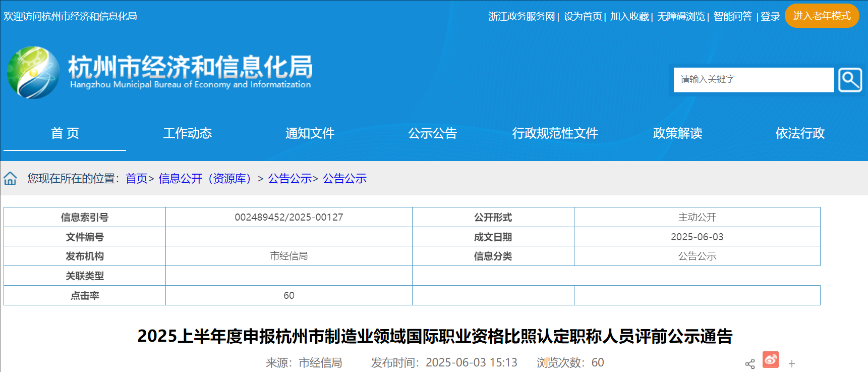The width and height of the screenshot is (868, 372).
Task: Click the search magnifier icon button
Action: click(850, 80)
